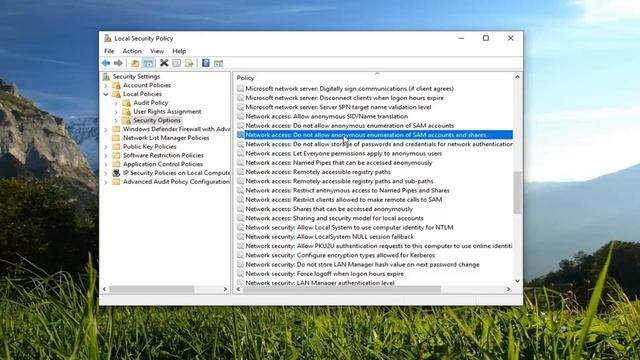Open the File menu
Screen dimensions: 640x360
[x=109, y=51]
